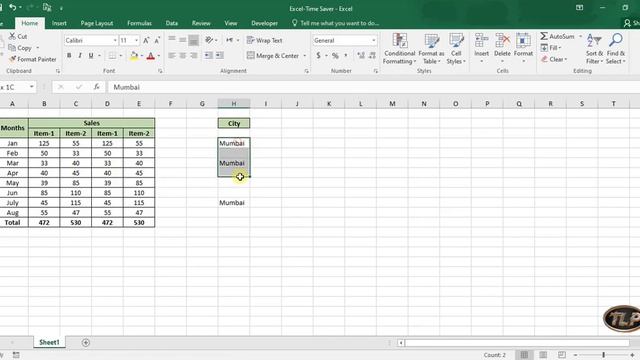Click Increase Decimal icon
This screenshot has width=640, height=360.
(361, 56)
